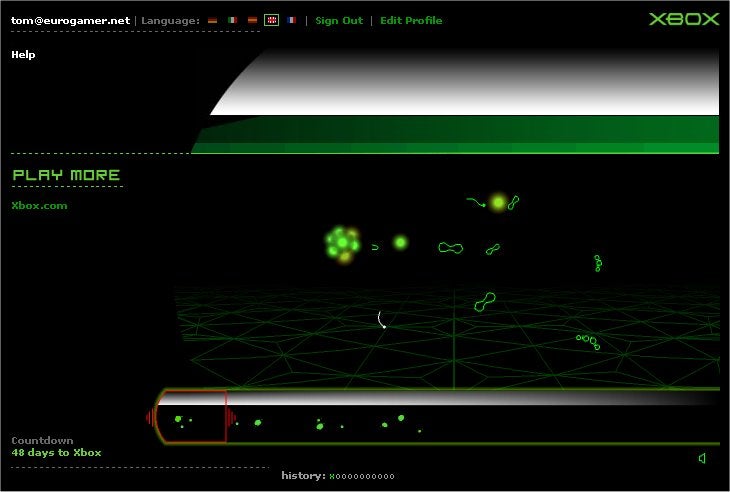This screenshot has height=492, width=730.
Task: Select the highlighted UK flag language
Action: click(271, 20)
